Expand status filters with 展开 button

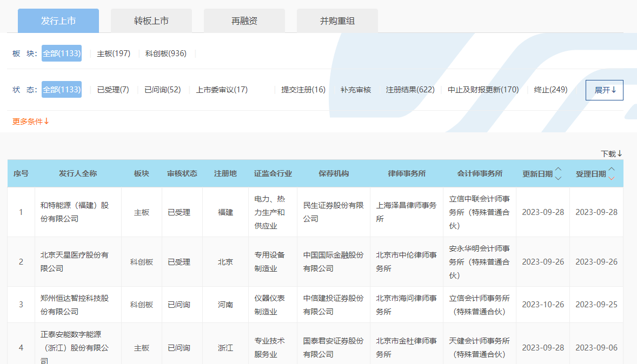coord(604,90)
